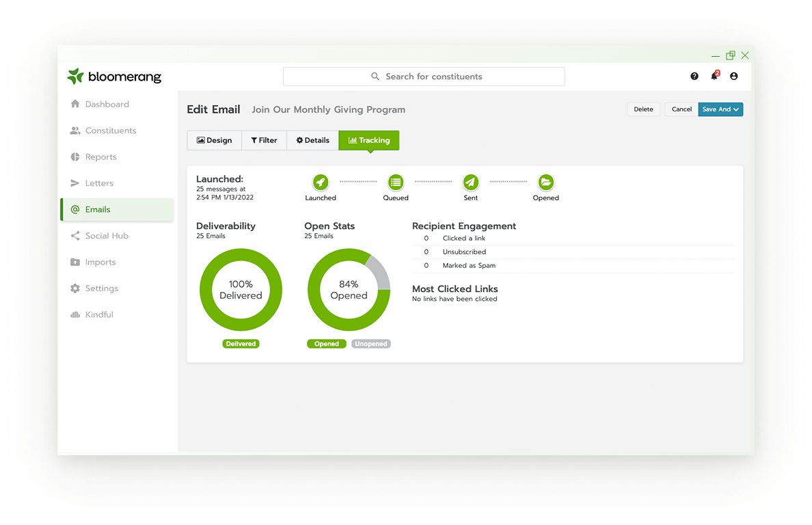Image resolution: width=812 pixels, height=525 pixels.
Task: Click the Open Stats heading
Action: (x=329, y=226)
